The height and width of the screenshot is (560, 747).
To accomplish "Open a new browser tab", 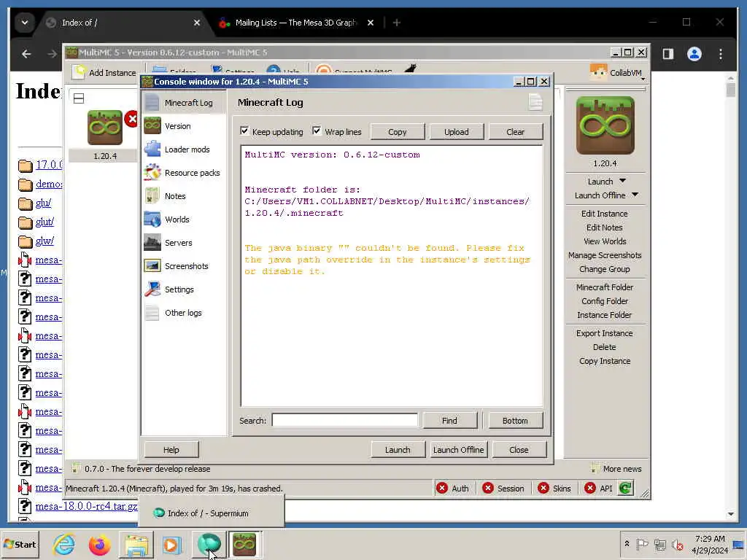I will 396,23.
